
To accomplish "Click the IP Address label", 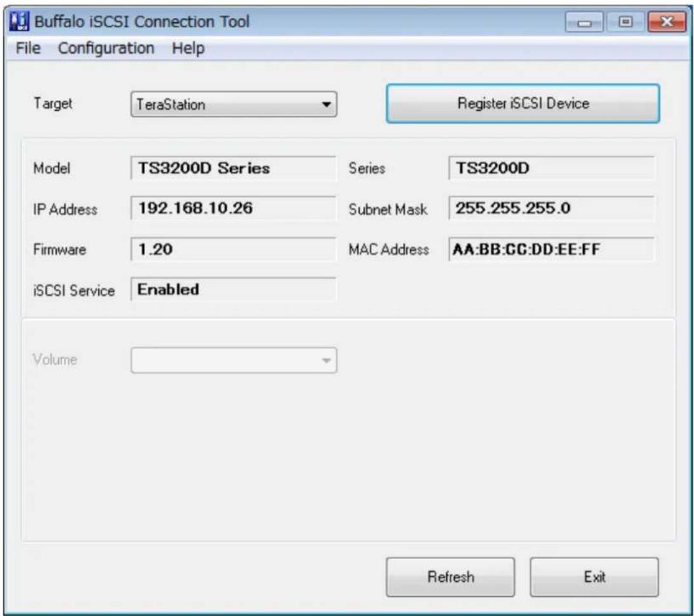I will tap(65, 210).
